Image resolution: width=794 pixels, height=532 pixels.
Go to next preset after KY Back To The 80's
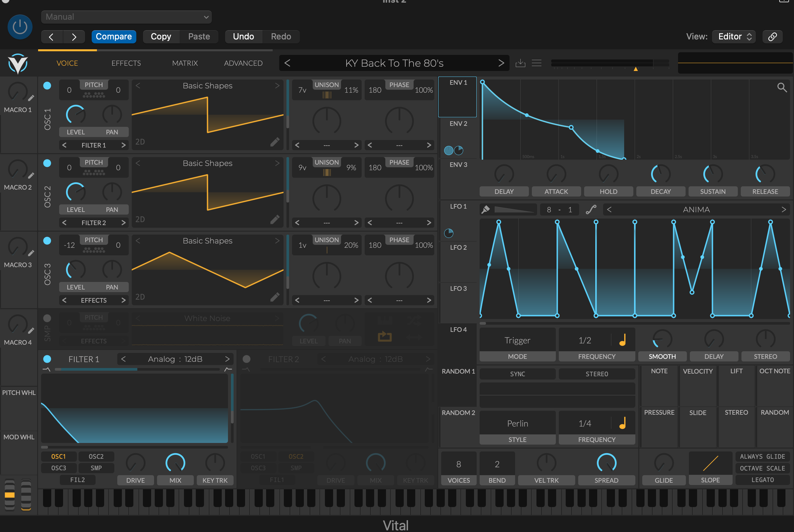pyautogui.click(x=501, y=63)
